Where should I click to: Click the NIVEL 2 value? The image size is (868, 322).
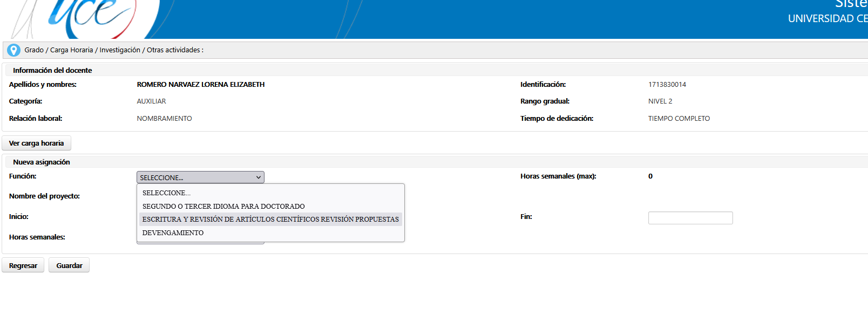point(660,101)
